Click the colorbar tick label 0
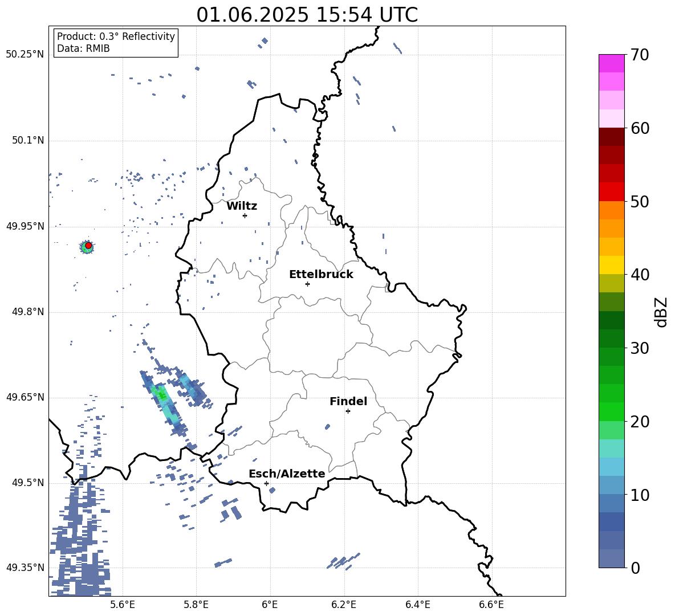Screen dimensions: 675x616 [x=636, y=568]
